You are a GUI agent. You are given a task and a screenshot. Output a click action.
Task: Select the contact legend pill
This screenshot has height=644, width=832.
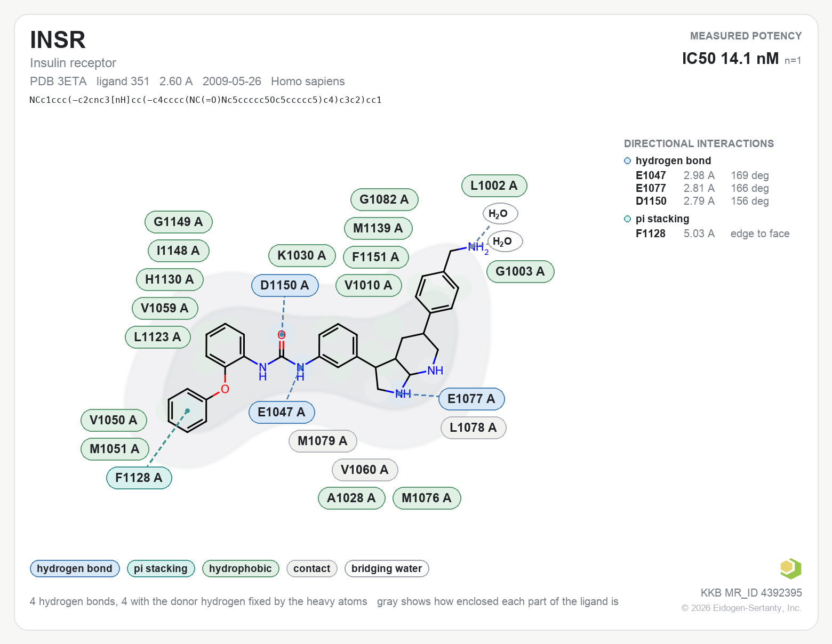(x=312, y=569)
